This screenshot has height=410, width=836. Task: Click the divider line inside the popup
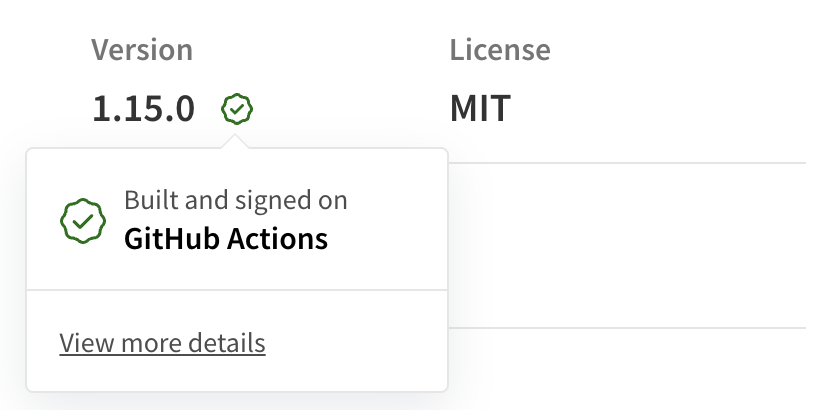click(x=236, y=290)
